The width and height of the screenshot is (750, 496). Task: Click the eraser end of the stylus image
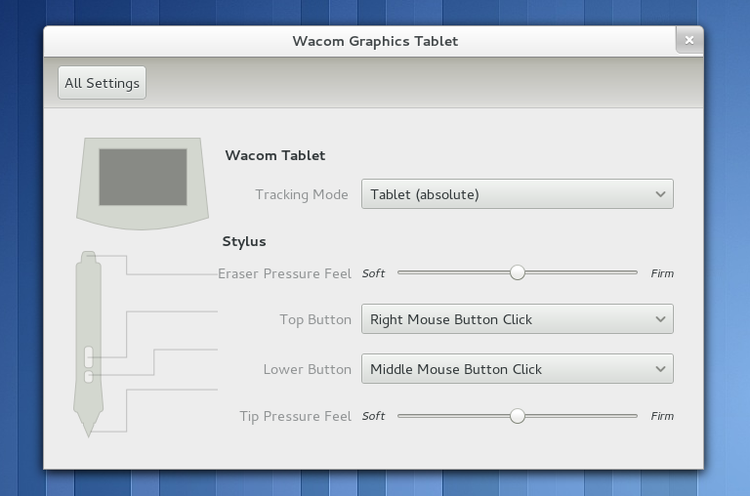click(89, 260)
